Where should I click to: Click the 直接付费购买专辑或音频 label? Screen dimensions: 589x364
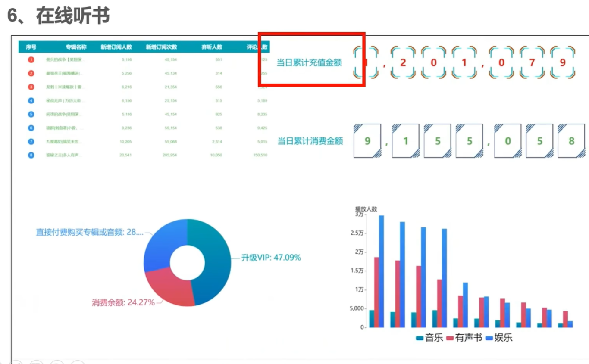click(x=89, y=232)
